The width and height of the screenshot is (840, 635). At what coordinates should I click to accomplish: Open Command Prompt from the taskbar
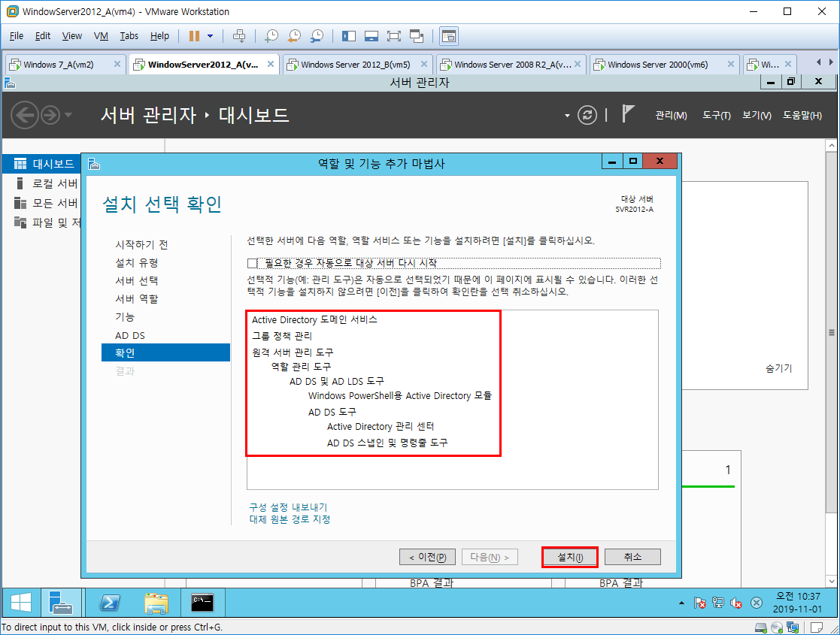202,603
